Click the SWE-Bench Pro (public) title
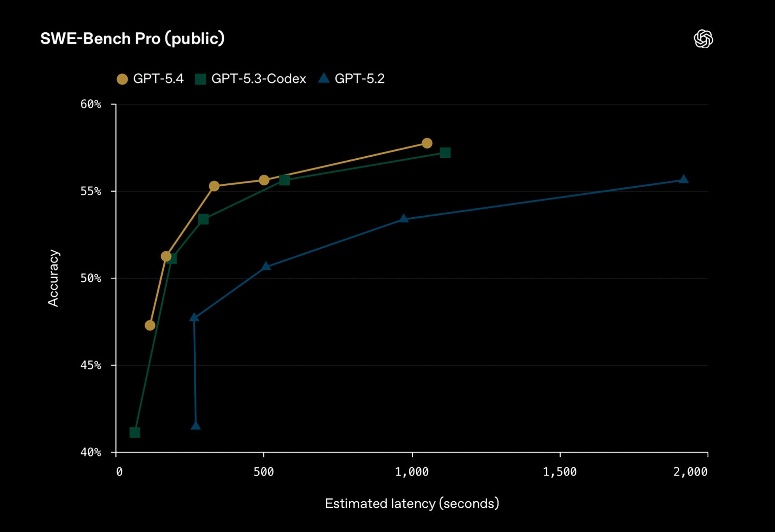The width and height of the screenshot is (775, 532). click(132, 38)
